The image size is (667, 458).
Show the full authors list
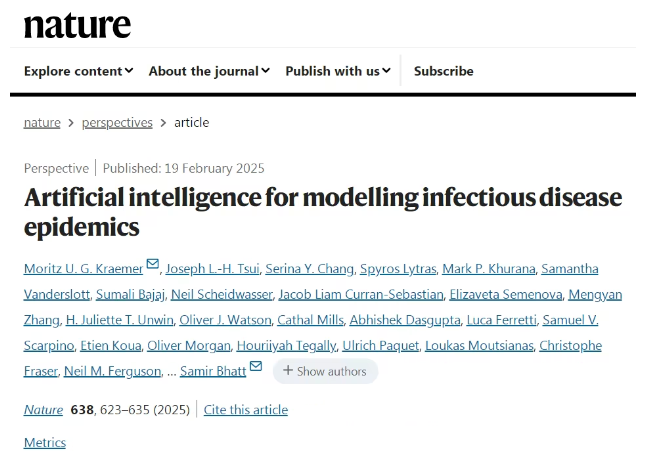tap(325, 371)
